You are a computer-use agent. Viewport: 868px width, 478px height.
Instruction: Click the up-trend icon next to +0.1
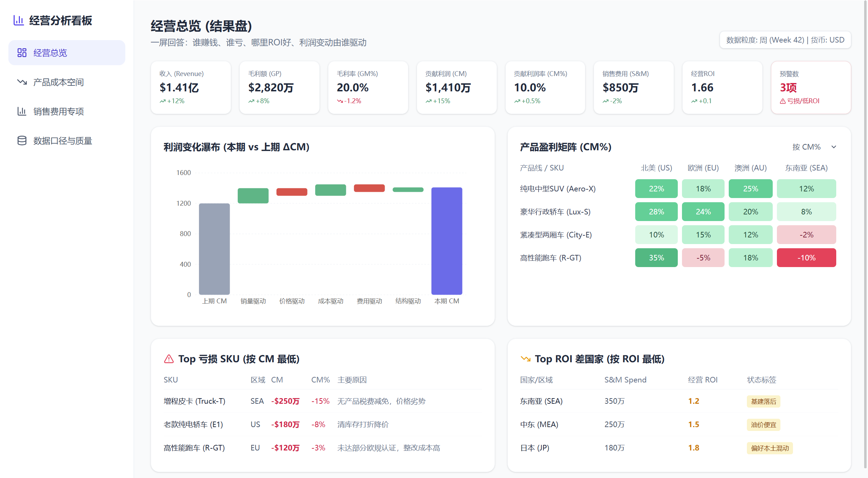click(x=694, y=101)
